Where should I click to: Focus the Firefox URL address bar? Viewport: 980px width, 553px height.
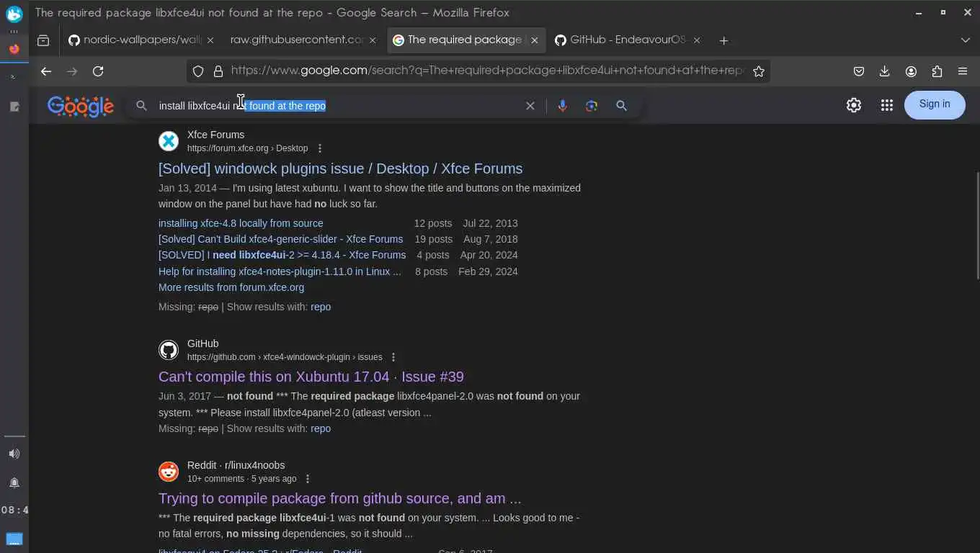pos(487,71)
